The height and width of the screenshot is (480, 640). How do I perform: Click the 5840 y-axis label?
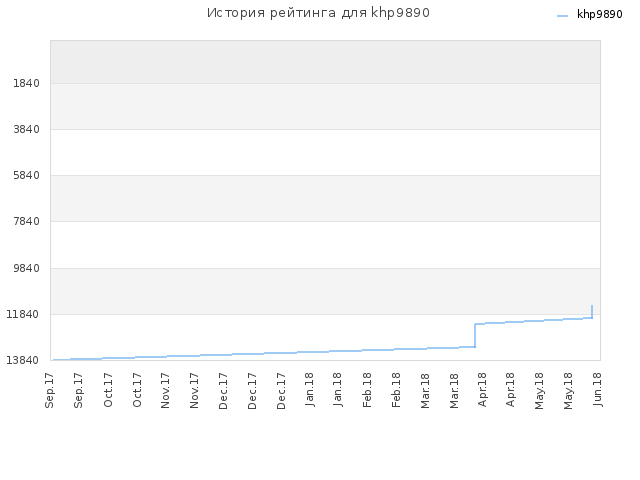tap(27, 176)
